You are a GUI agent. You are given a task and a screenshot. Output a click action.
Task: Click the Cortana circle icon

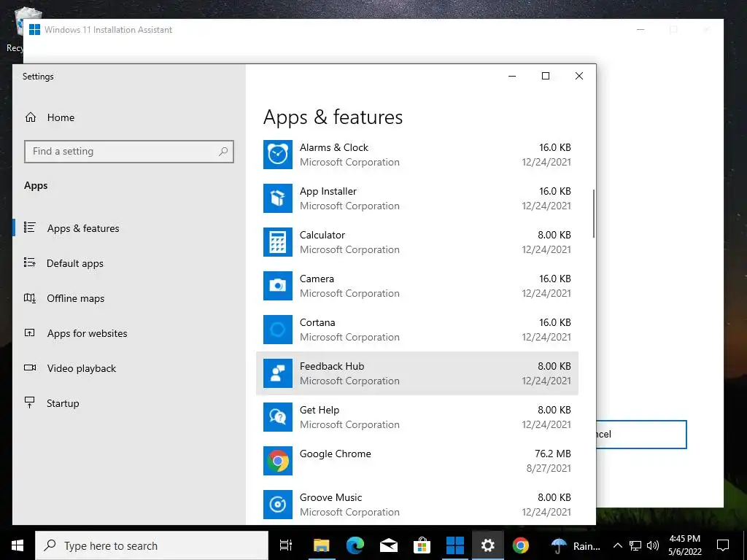278,330
